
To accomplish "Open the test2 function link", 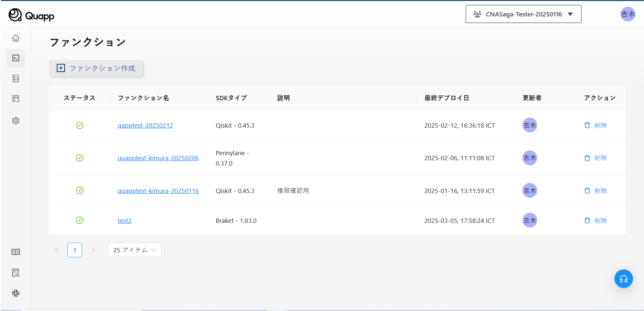I will point(124,221).
